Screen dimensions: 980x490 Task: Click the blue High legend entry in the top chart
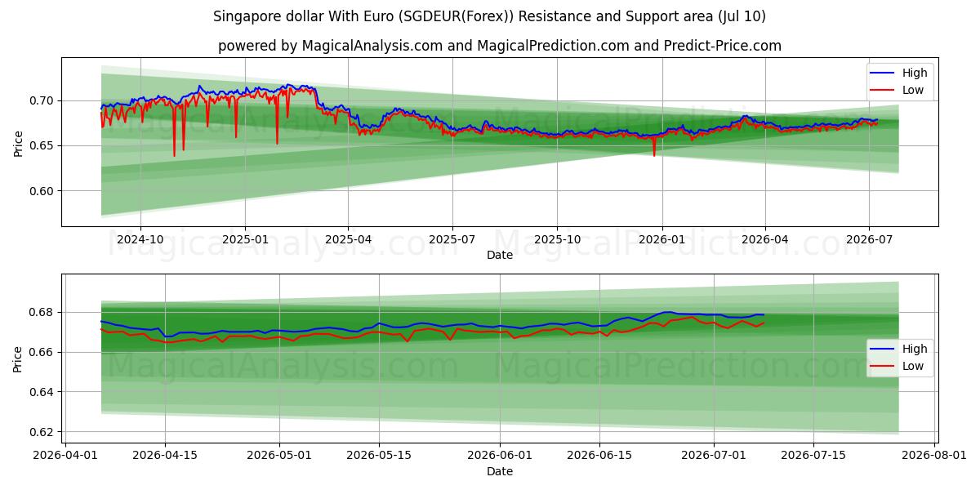tap(898, 73)
